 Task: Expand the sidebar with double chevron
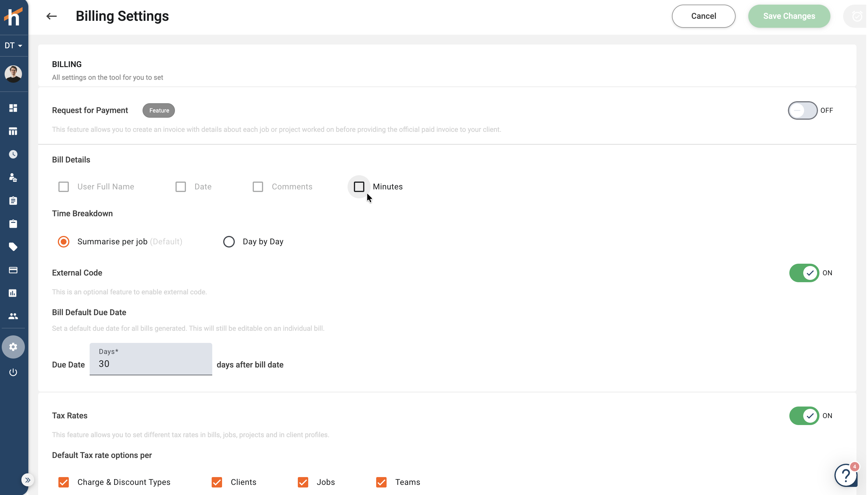(27, 480)
